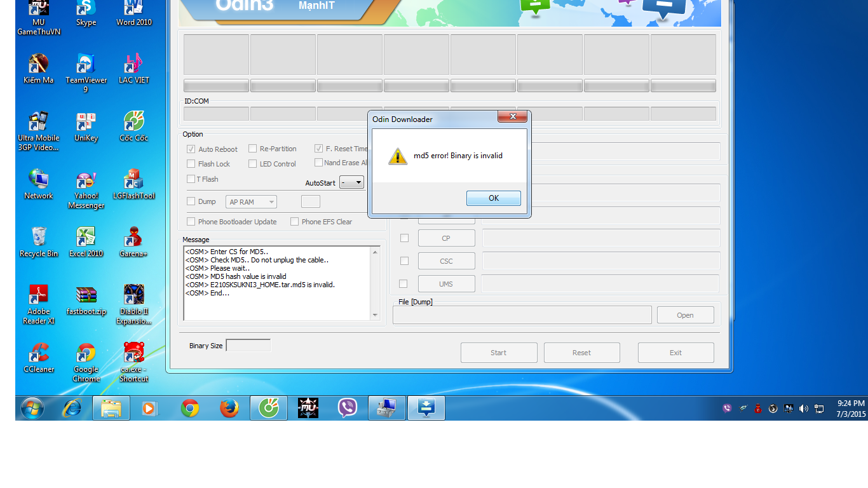
Task: Click the CP file path field
Action: point(601,238)
